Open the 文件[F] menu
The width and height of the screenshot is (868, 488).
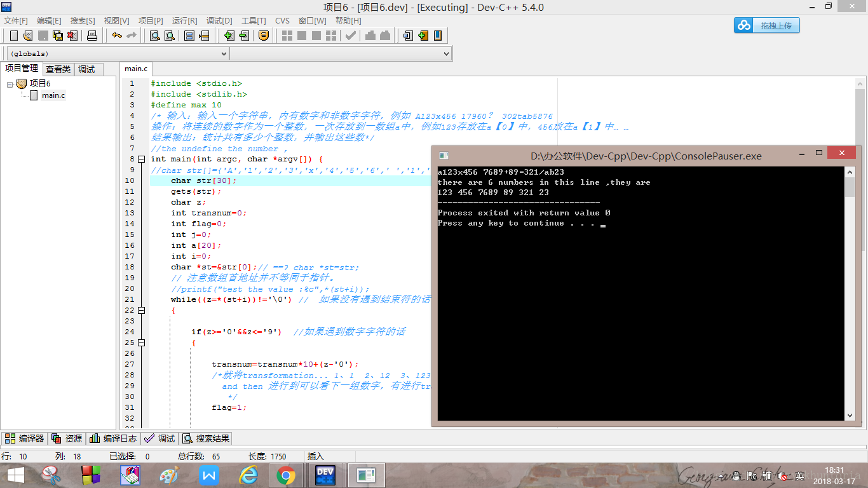coord(16,21)
